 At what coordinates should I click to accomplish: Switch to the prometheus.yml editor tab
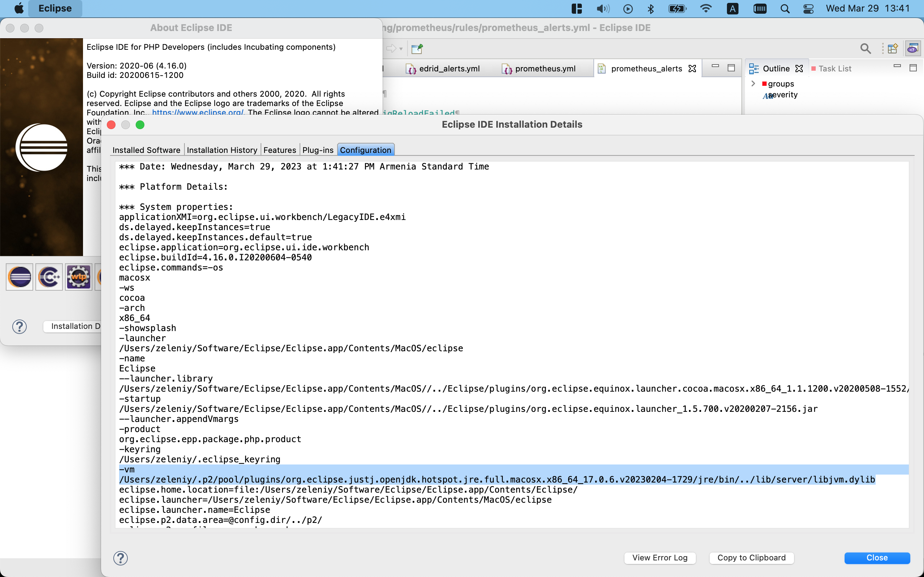click(545, 69)
